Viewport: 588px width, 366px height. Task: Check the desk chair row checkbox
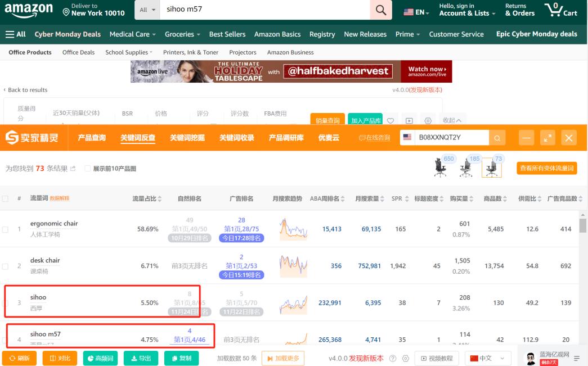pos(5,266)
